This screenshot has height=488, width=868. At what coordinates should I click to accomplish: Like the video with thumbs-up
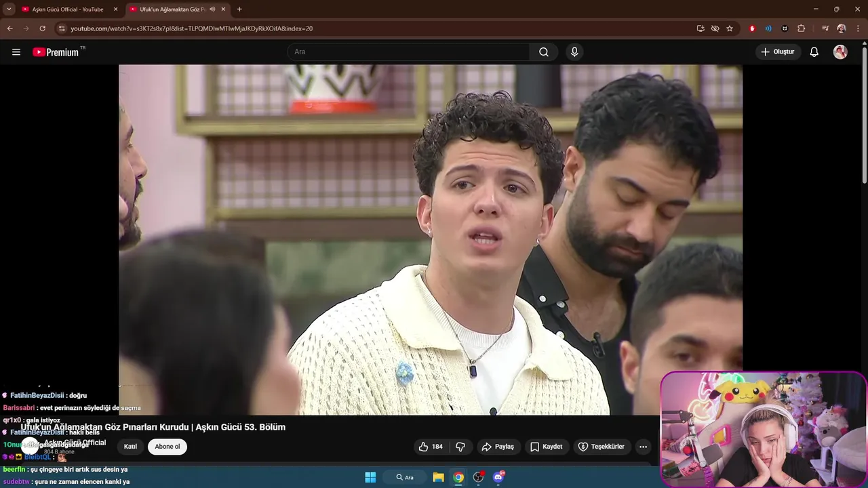pos(430,447)
